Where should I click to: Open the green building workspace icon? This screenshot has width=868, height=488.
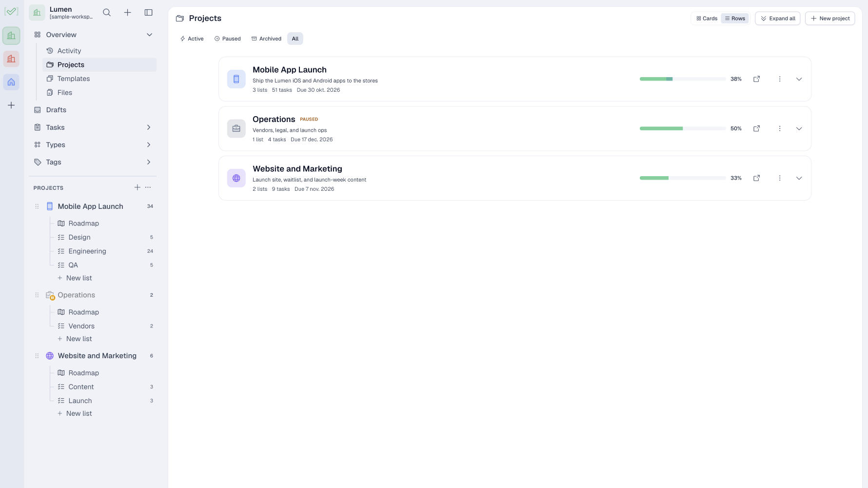pyautogui.click(x=11, y=36)
